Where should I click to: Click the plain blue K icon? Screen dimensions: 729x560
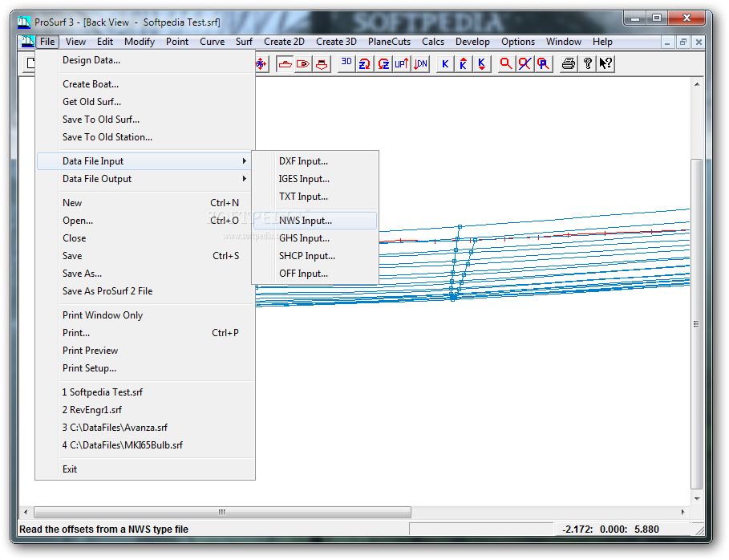[445, 63]
